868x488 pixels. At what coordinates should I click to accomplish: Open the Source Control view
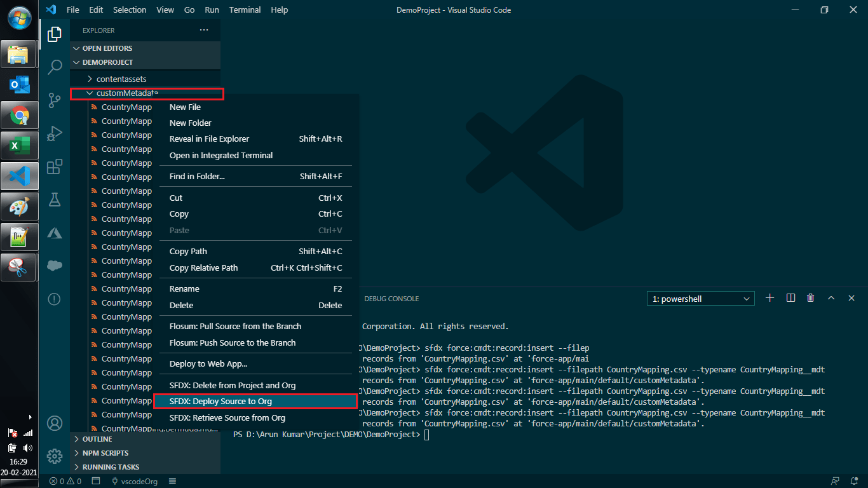[x=55, y=100]
